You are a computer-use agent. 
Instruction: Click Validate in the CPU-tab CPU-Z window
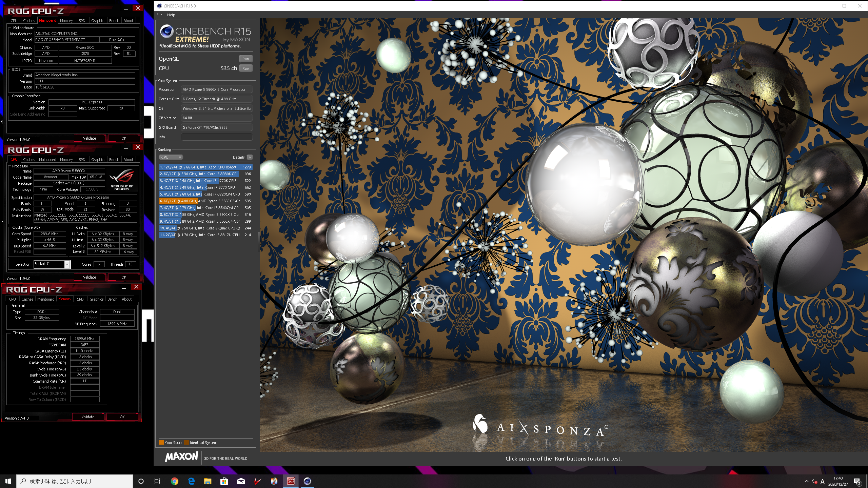pos(90,277)
